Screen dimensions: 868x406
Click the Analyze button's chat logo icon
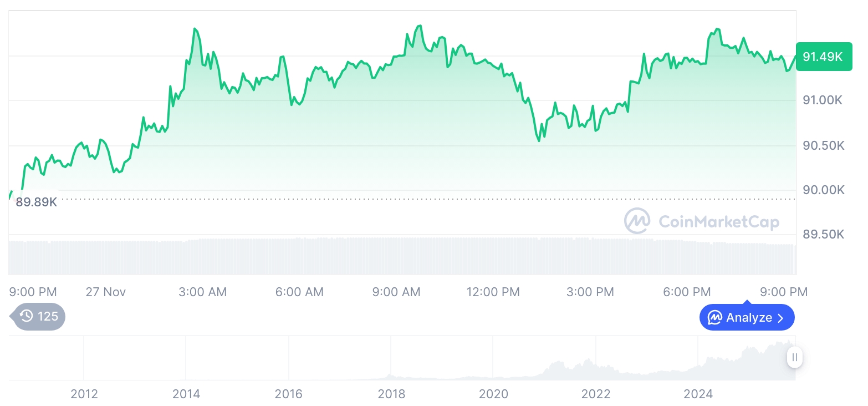[x=715, y=318]
